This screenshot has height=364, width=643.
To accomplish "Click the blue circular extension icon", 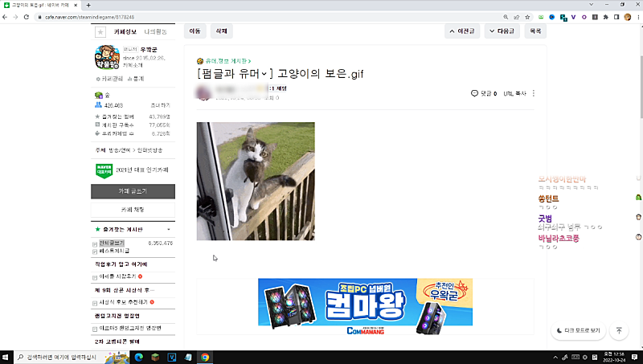I will coord(551,17).
